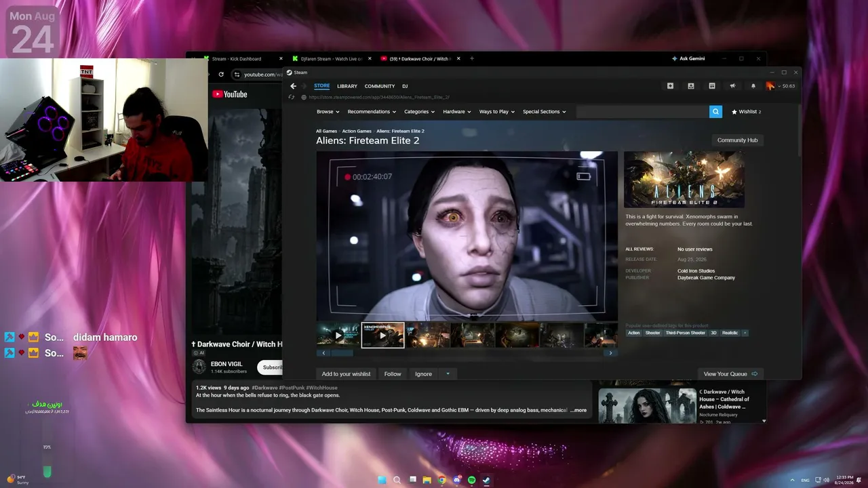
Task: Reload the Steam store page
Action: point(292,97)
